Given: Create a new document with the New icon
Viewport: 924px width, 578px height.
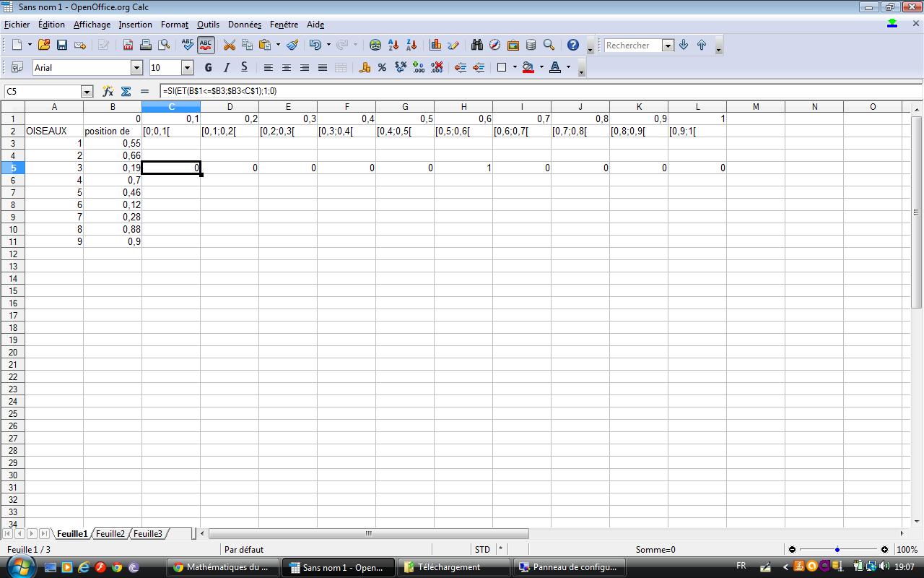Looking at the screenshot, I should pos(17,45).
